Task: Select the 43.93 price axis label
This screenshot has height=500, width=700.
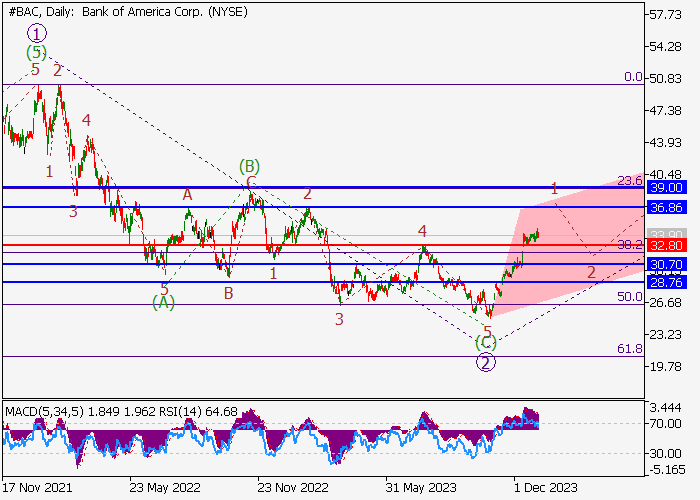Action: pos(667,143)
